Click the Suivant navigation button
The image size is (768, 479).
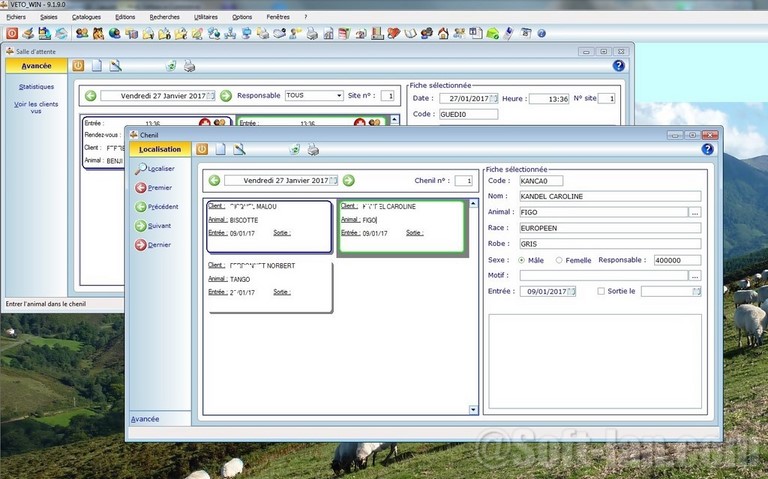[154, 226]
